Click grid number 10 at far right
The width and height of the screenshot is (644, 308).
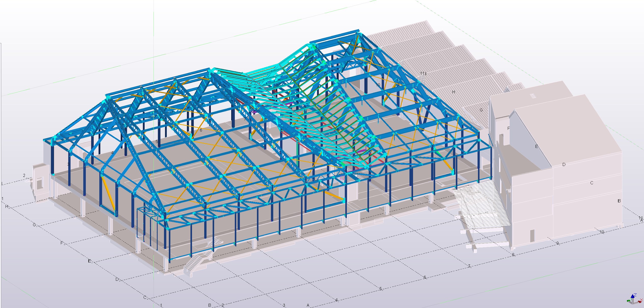[x=602, y=232]
